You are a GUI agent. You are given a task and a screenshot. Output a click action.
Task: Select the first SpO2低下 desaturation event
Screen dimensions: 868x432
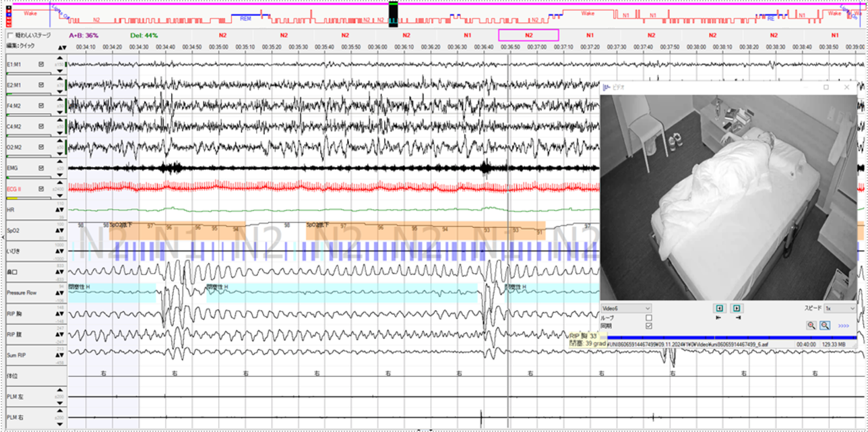(177, 230)
